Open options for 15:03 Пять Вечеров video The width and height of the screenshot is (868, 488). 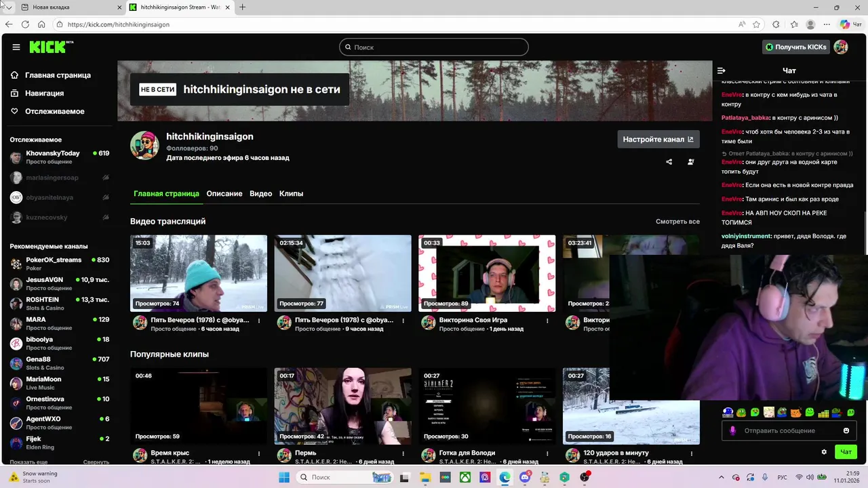[x=259, y=321]
